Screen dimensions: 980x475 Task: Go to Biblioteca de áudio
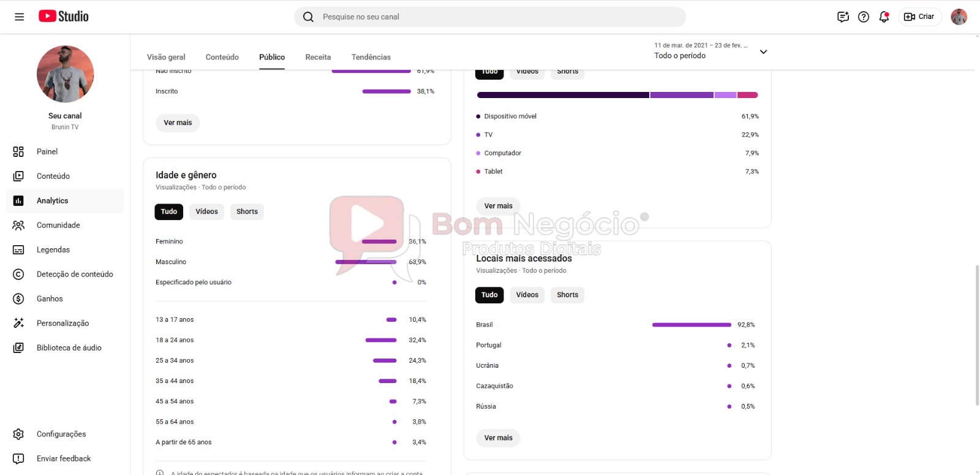tap(69, 348)
